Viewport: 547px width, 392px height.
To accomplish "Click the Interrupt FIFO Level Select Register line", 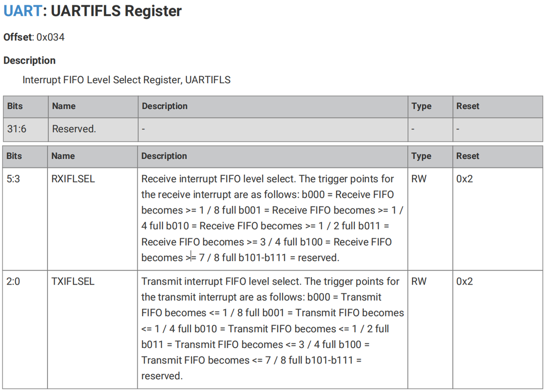I will point(126,80).
